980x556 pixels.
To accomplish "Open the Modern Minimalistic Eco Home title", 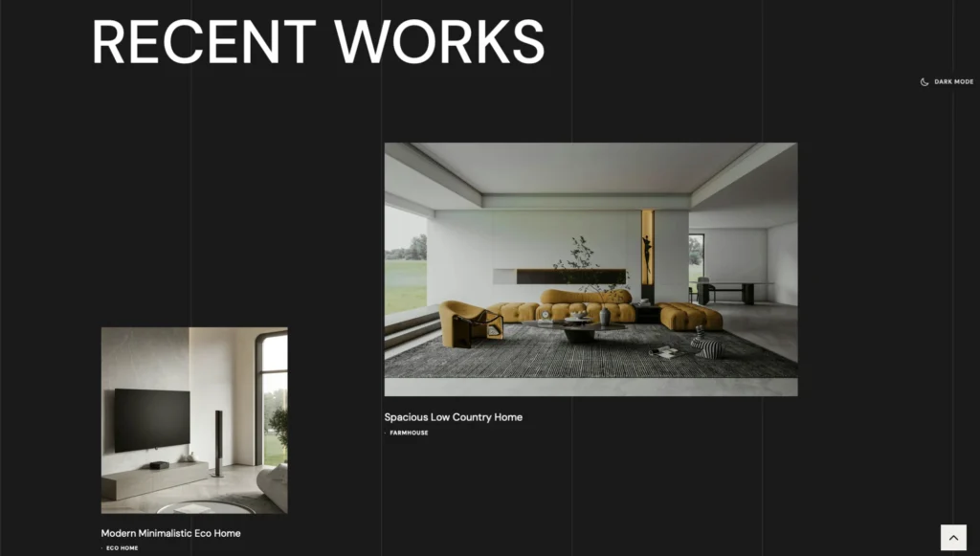I will pos(170,533).
